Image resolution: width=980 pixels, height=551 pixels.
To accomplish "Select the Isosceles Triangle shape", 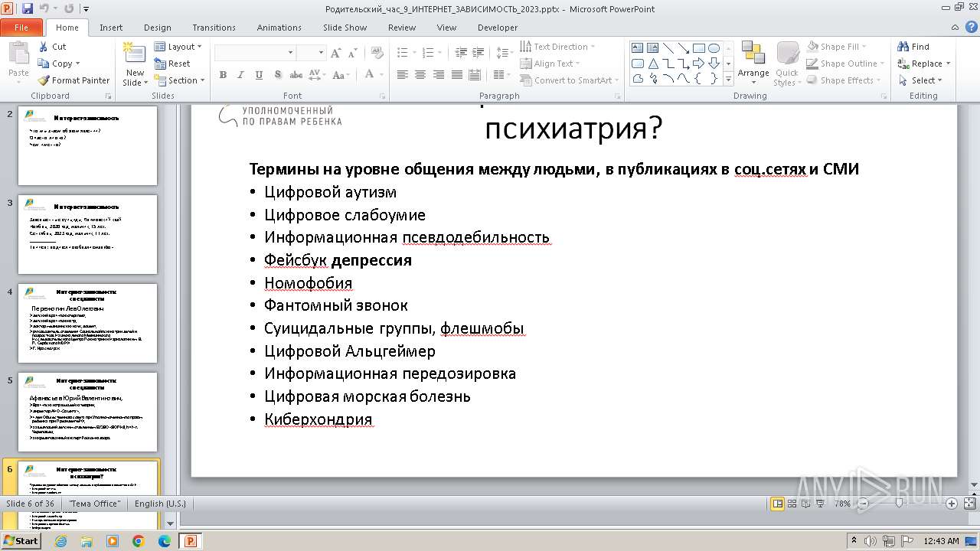I will [653, 64].
